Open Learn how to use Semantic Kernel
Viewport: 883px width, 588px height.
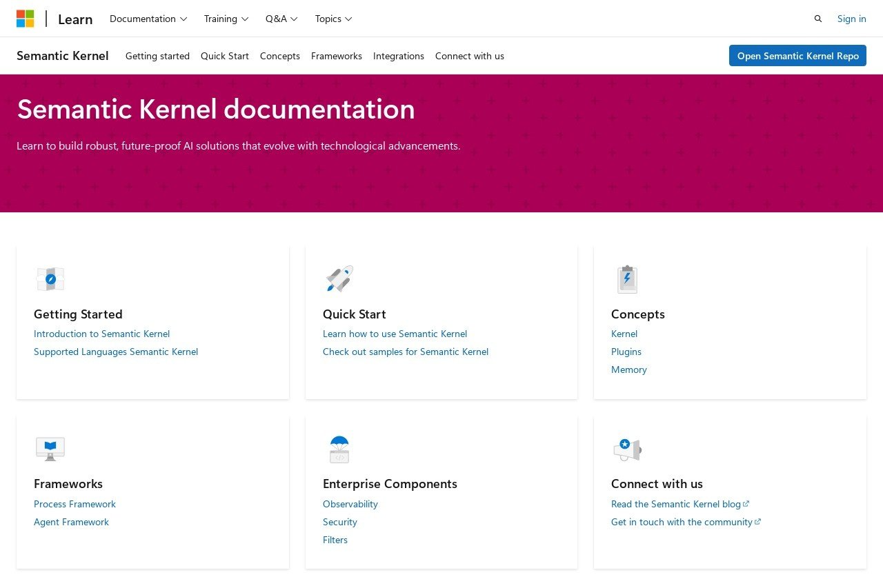[x=395, y=334]
